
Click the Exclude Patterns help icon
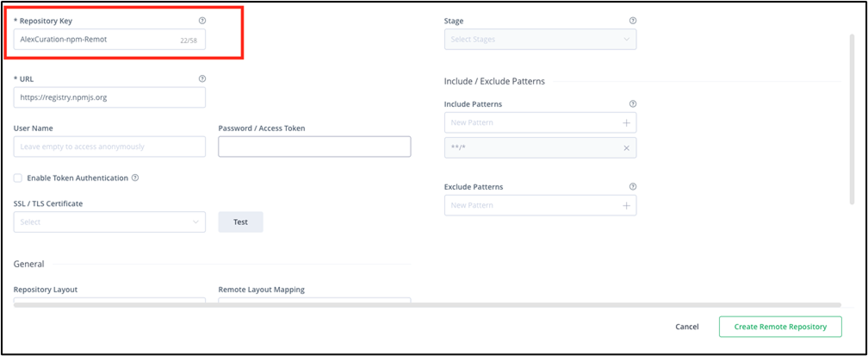(x=633, y=186)
